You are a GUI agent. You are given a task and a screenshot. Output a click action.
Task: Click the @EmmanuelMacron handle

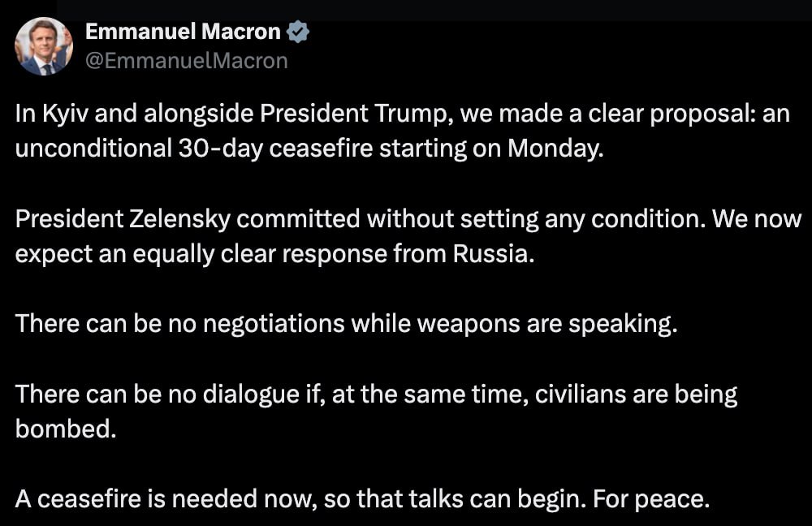(186, 61)
